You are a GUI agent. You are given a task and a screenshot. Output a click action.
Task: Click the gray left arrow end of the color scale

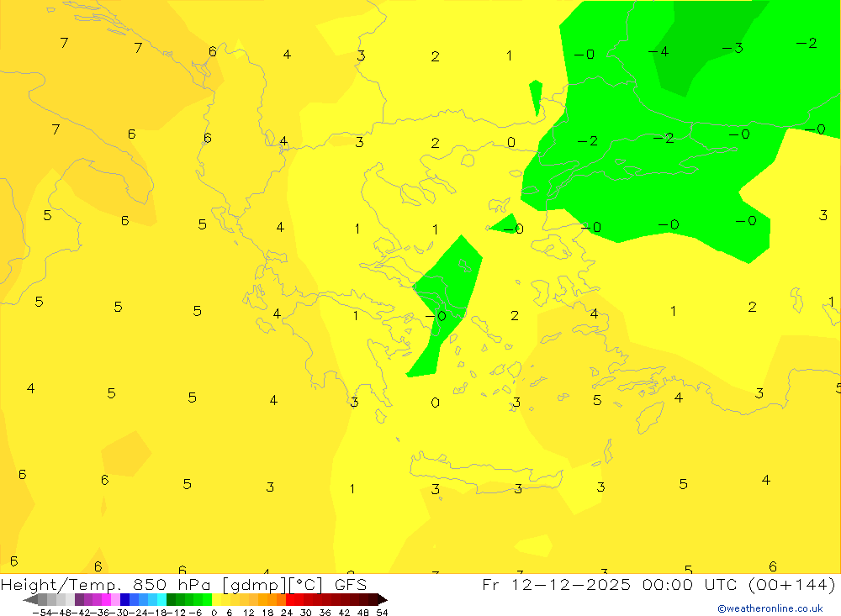pos(30,600)
